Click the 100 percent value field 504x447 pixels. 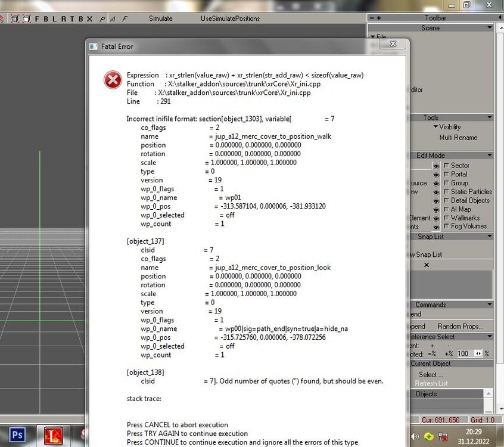coord(465,354)
